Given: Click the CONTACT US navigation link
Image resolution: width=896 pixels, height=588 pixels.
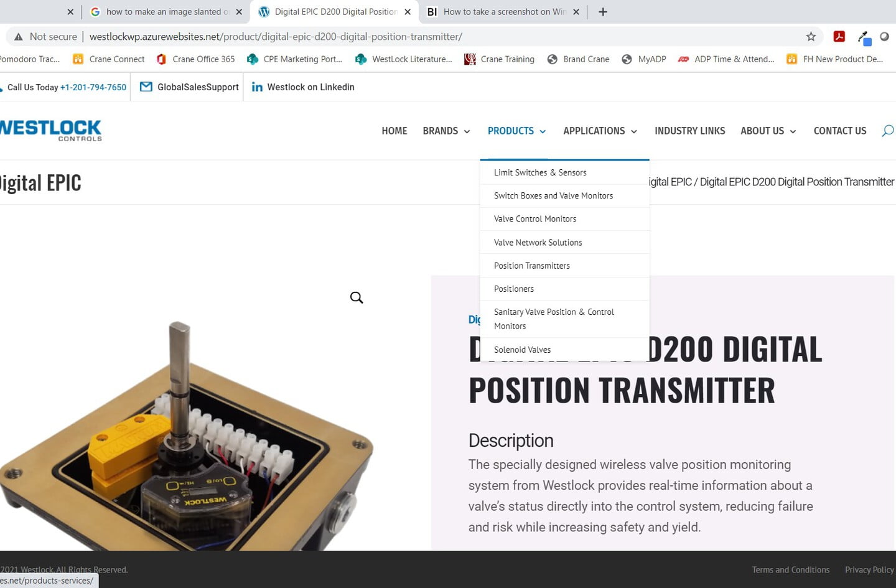Looking at the screenshot, I should 839,131.
